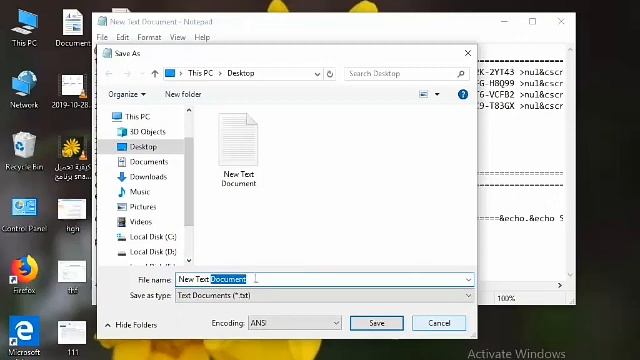This screenshot has width=640, height=360.
Task: Click the Save button
Action: [376, 323]
